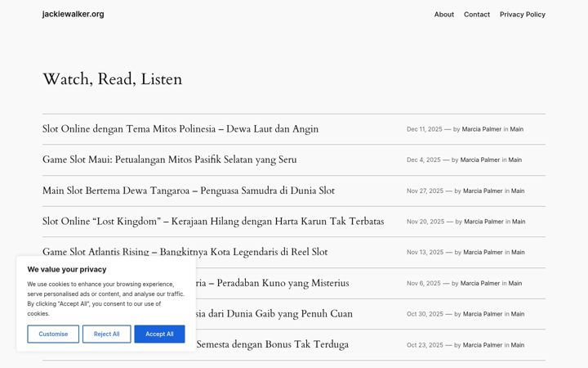
Task: Click author Marcia Palmer on Nov 20 post
Action: tap(483, 222)
